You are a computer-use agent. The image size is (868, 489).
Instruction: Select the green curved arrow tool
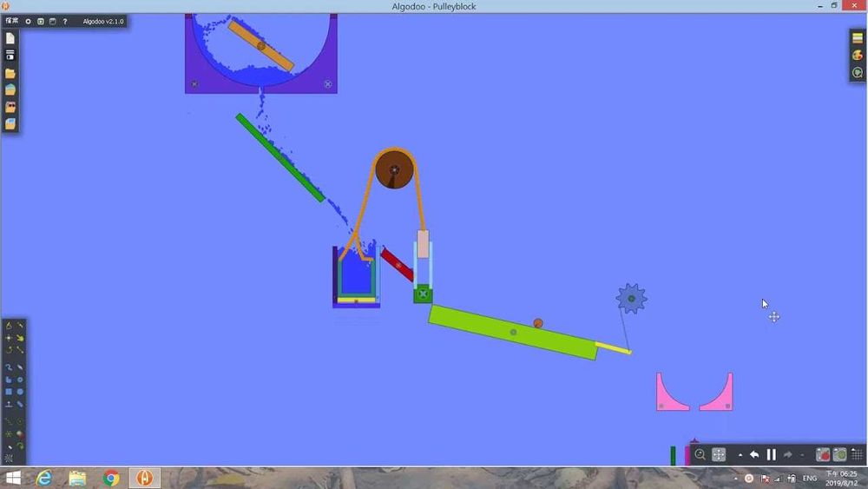pos(21,446)
